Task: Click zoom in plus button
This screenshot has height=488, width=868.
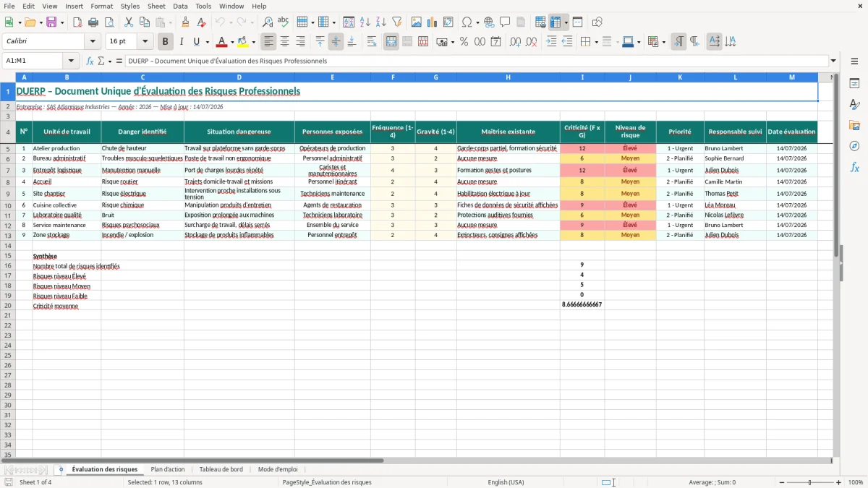Action: click(x=838, y=482)
